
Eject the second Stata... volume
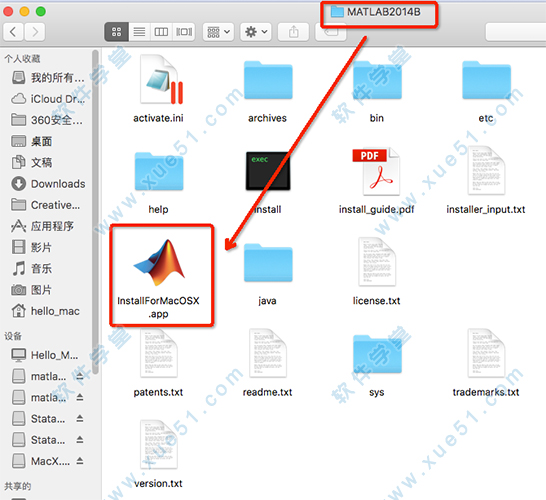(80, 440)
